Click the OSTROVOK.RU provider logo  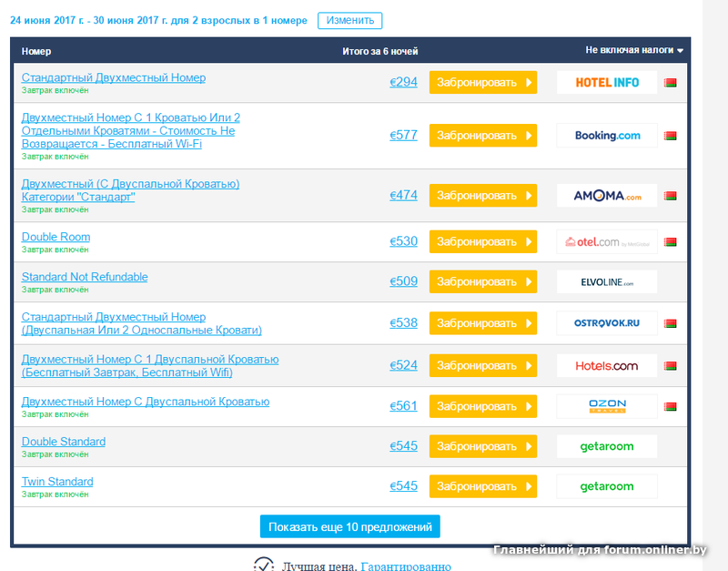(606, 323)
